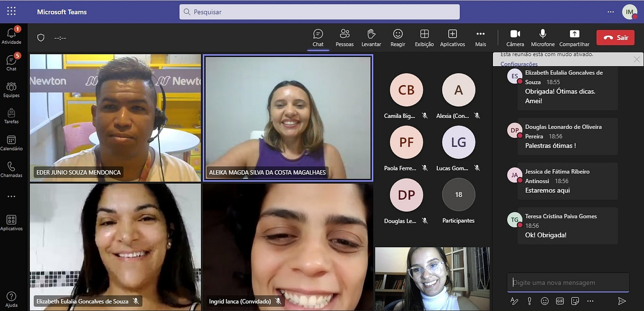Screen dimensions: 644x311
Task: Click the Pesquisar search field
Action: point(319,12)
